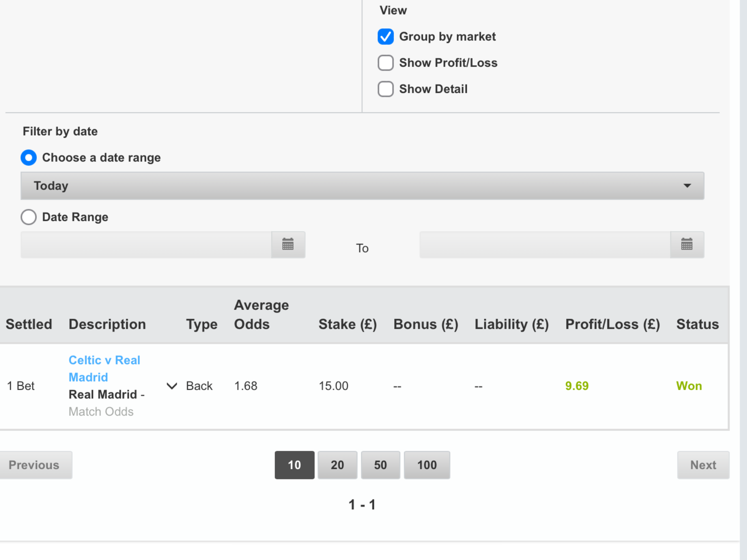The height and width of the screenshot is (560, 747).
Task: Click the end date input field
Action: [545, 245]
